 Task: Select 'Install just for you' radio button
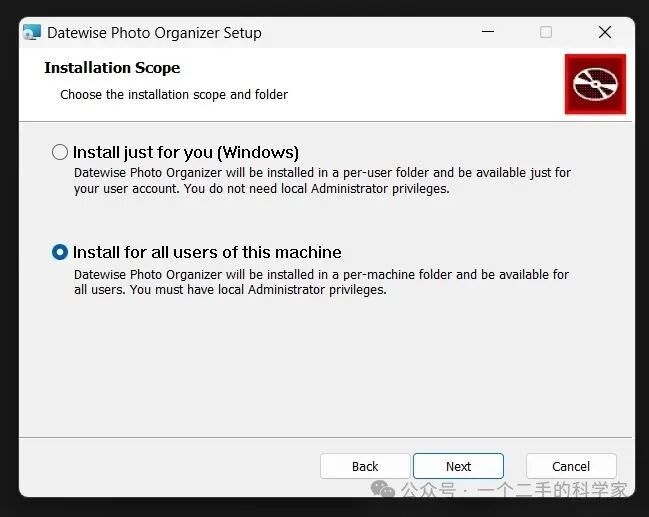click(x=60, y=152)
